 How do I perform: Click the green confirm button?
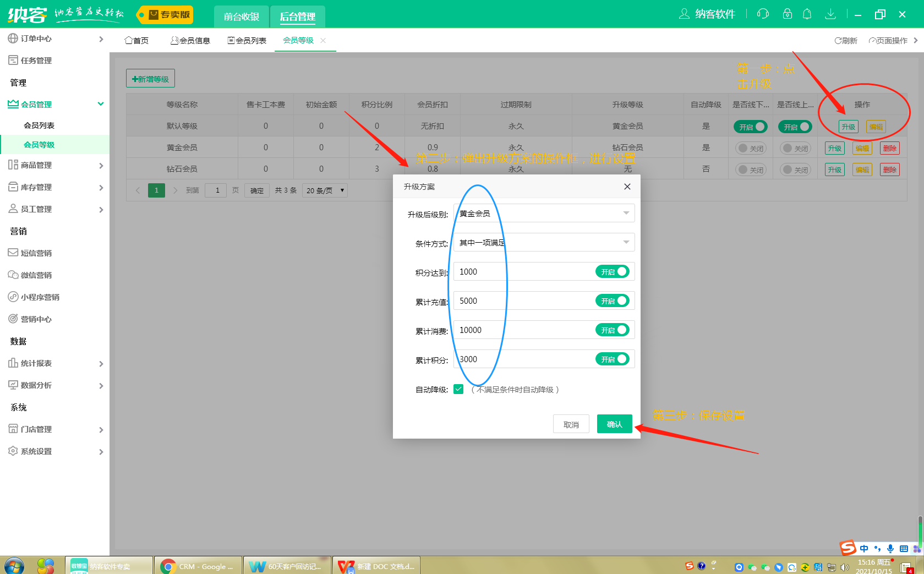click(614, 424)
